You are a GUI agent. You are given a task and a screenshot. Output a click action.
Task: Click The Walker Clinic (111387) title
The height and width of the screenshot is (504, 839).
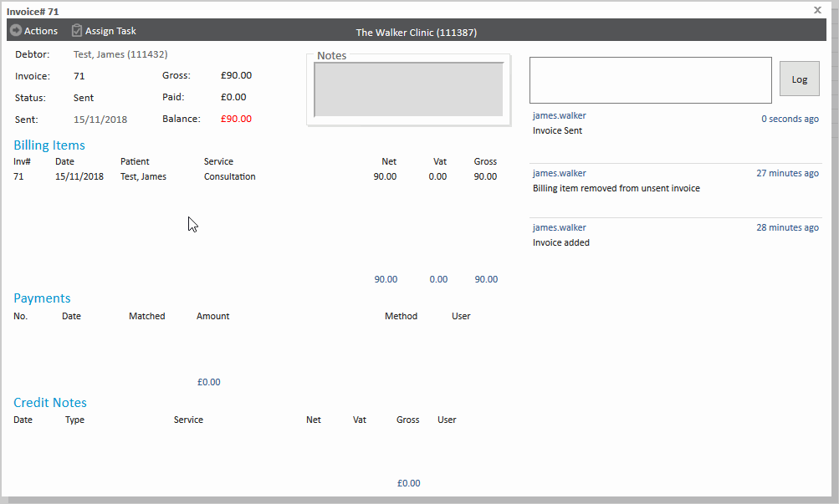[x=417, y=33]
